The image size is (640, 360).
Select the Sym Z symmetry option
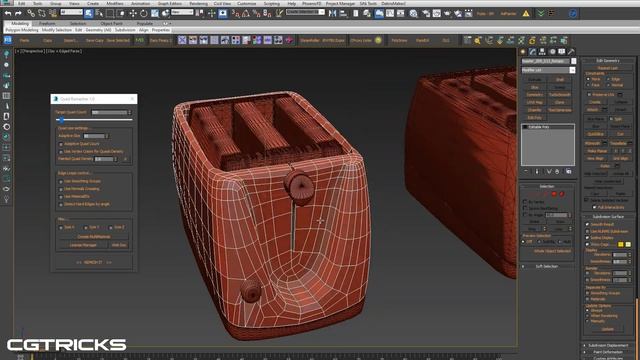click(x=111, y=227)
